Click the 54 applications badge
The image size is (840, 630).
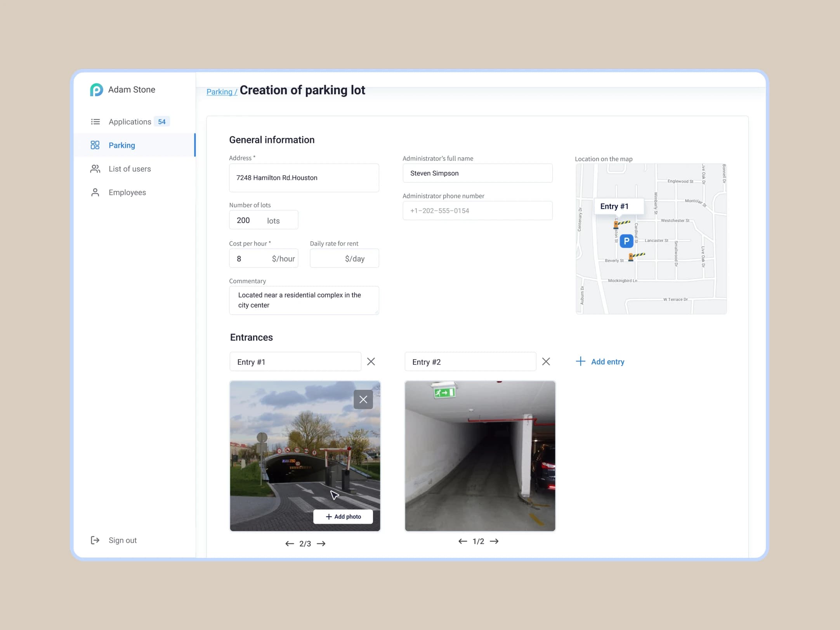(162, 122)
